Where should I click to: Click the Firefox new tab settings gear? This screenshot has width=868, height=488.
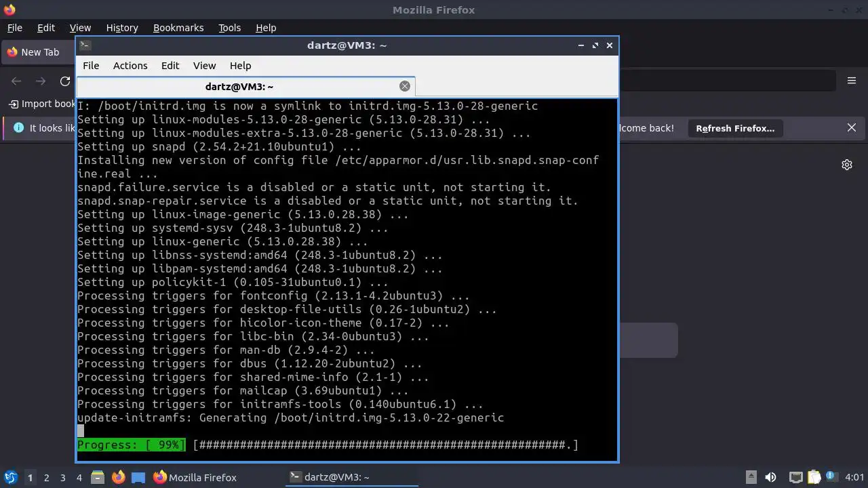[x=847, y=165]
